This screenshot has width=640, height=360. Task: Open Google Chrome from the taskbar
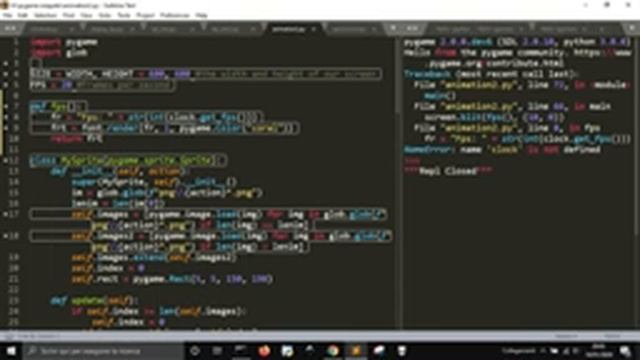coord(333,351)
